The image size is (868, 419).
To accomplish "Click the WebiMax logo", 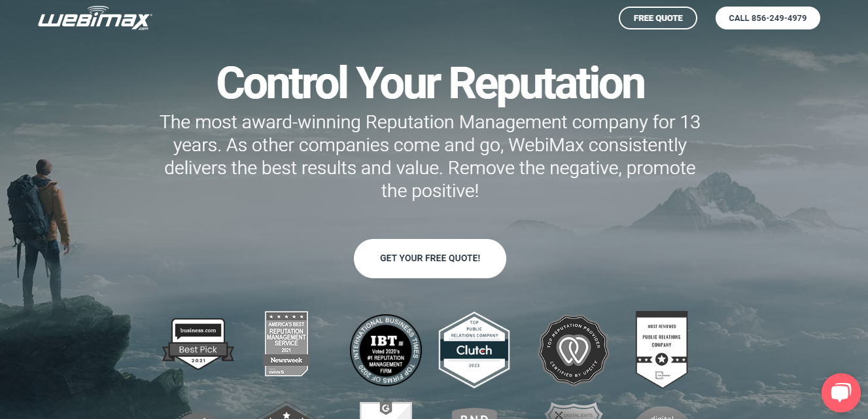I will point(95,18).
